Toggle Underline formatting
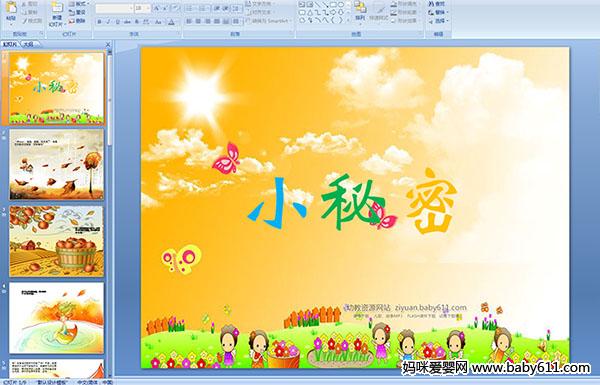This screenshot has height=385, width=600. (117, 22)
